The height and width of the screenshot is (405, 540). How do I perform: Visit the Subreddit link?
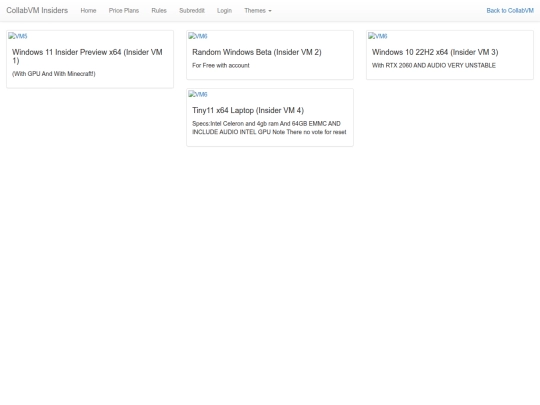[192, 11]
